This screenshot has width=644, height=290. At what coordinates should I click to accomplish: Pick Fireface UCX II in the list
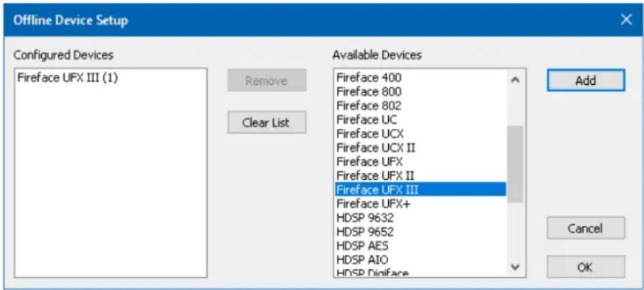(x=420, y=148)
